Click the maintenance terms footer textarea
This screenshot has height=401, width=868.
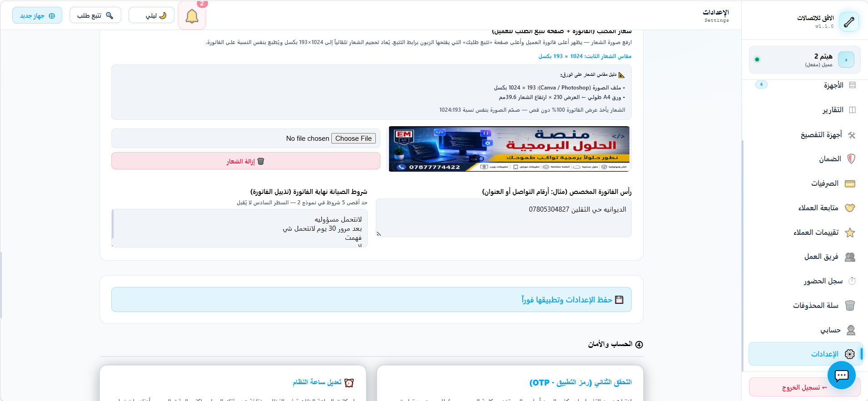point(239,228)
